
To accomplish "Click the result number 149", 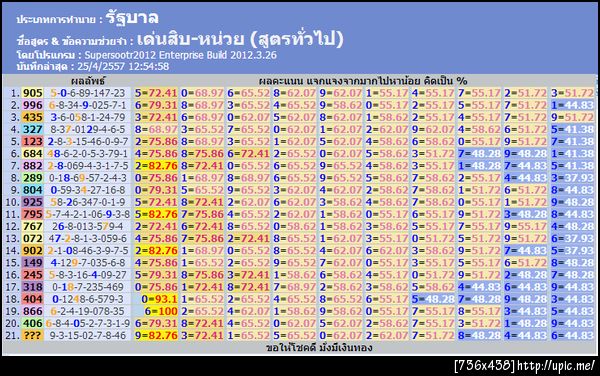I will pos(32,263).
